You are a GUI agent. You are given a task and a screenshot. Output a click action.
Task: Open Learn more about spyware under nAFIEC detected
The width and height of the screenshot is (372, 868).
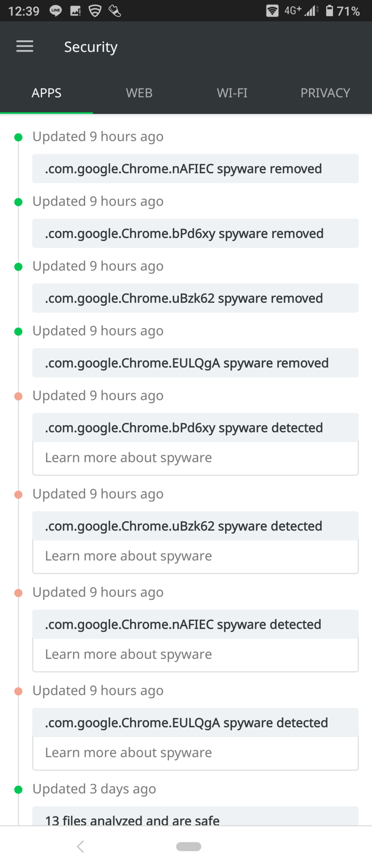pos(195,655)
